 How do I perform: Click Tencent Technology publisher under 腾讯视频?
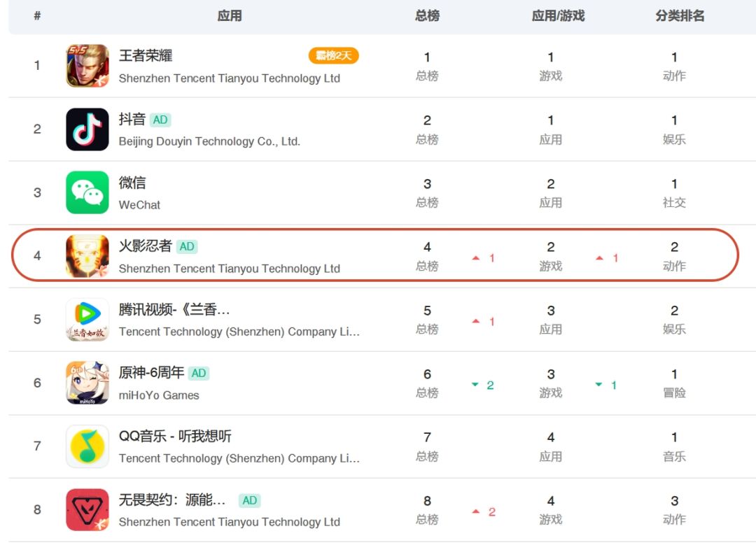pos(239,332)
